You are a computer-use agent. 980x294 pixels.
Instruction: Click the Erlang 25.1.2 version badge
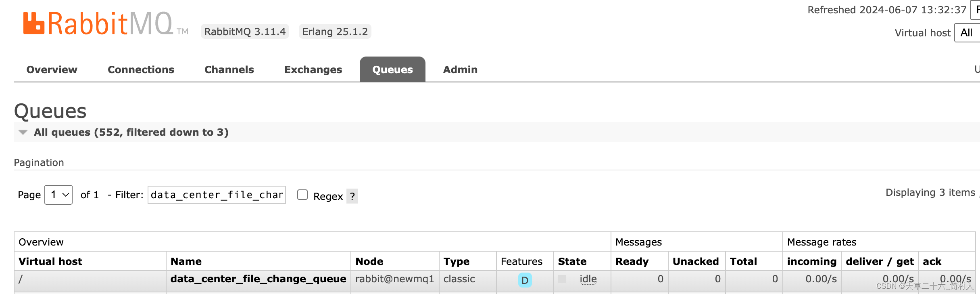[335, 31]
